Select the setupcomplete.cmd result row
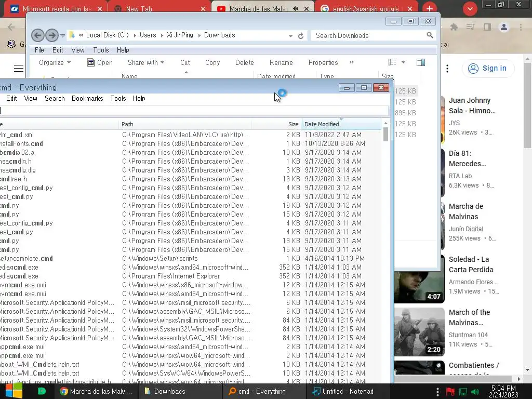 191,259
